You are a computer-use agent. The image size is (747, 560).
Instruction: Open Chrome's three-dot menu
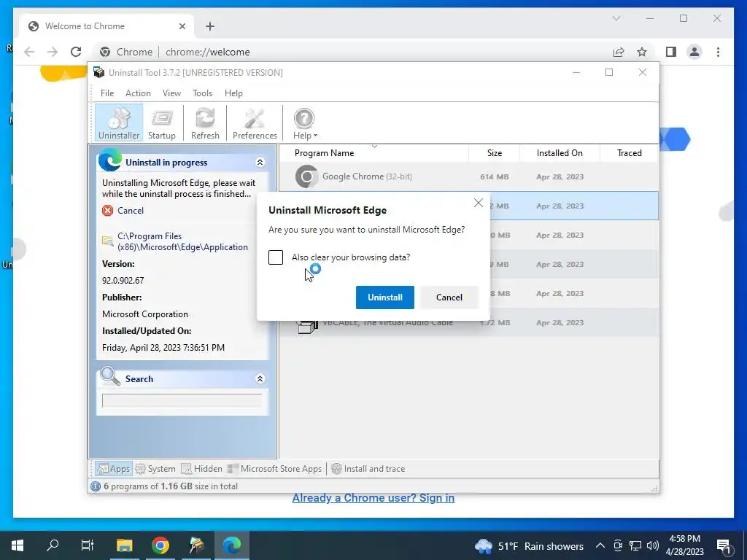coord(718,52)
